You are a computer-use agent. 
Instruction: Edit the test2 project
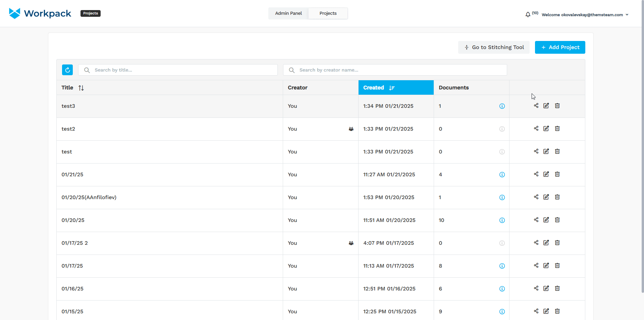click(x=546, y=129)
